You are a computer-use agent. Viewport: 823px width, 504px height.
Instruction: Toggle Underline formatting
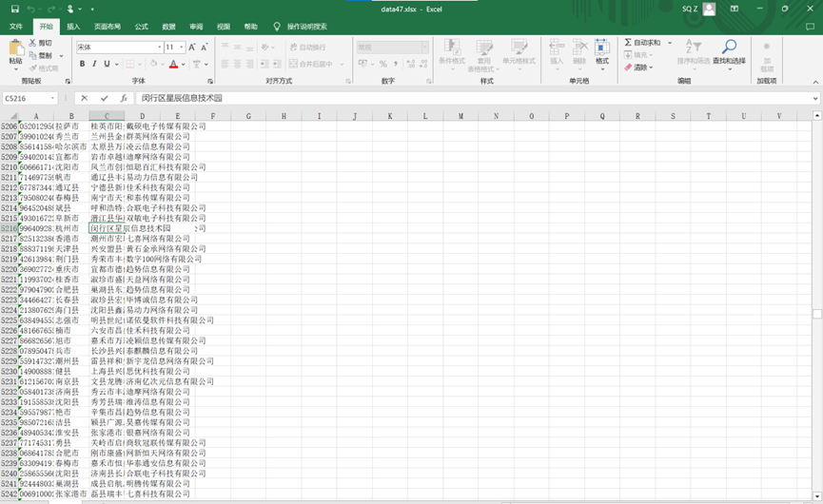(106, 64)
